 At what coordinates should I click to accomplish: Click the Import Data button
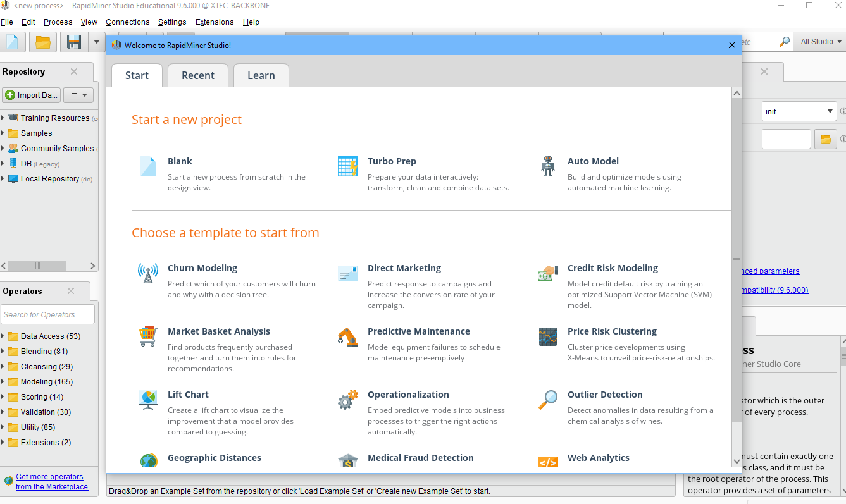[x=32, y=95]
